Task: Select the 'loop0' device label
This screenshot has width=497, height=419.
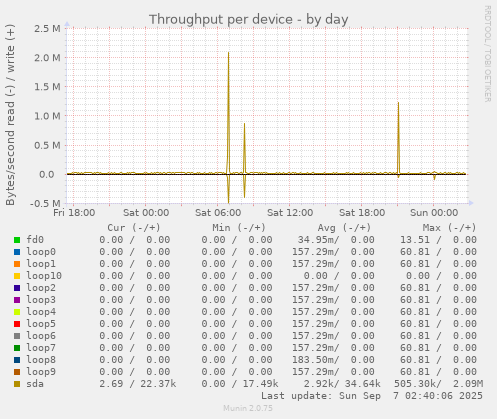Action: point(41,252)
